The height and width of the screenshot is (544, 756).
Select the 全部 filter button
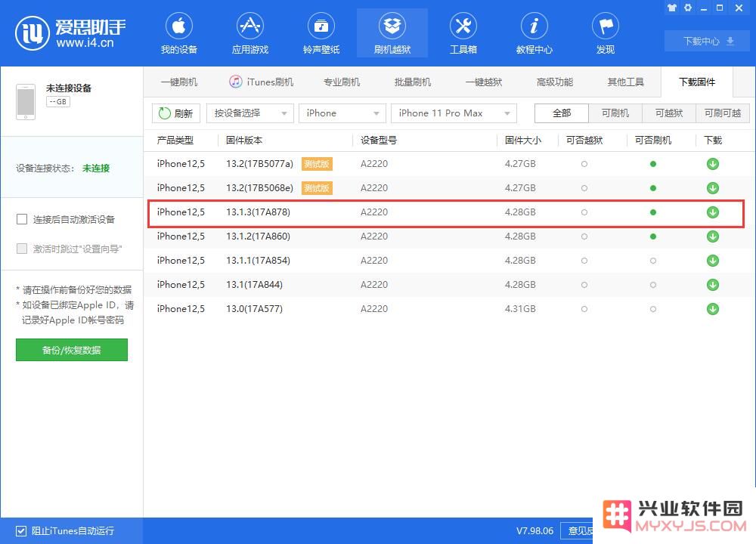(562, 113)
